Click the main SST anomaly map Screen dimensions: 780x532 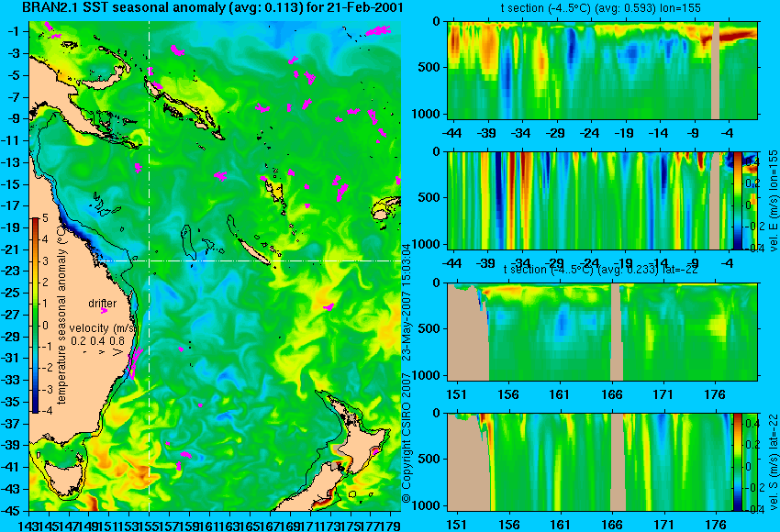point(215,266)
